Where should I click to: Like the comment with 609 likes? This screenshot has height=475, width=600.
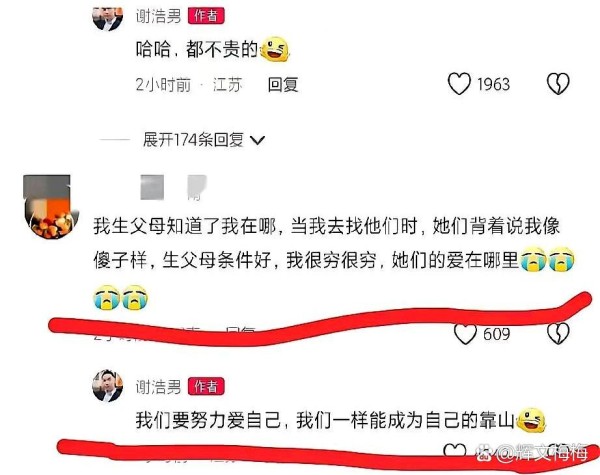click(465, 334)
